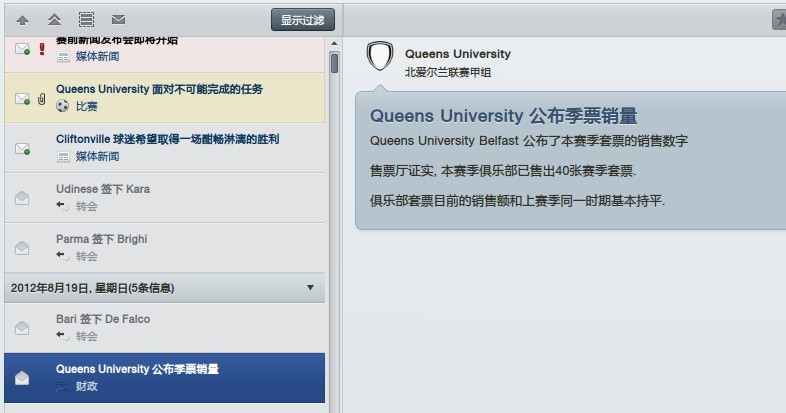Click the single up-arrow toolbar icon
The width and height of the screenshot is (786, 413).
pos(22,20)
